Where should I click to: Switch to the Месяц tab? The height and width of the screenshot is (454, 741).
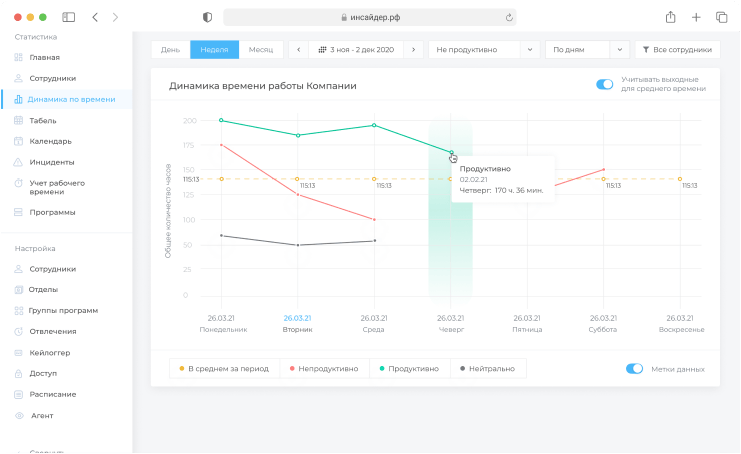pos(260,49)
